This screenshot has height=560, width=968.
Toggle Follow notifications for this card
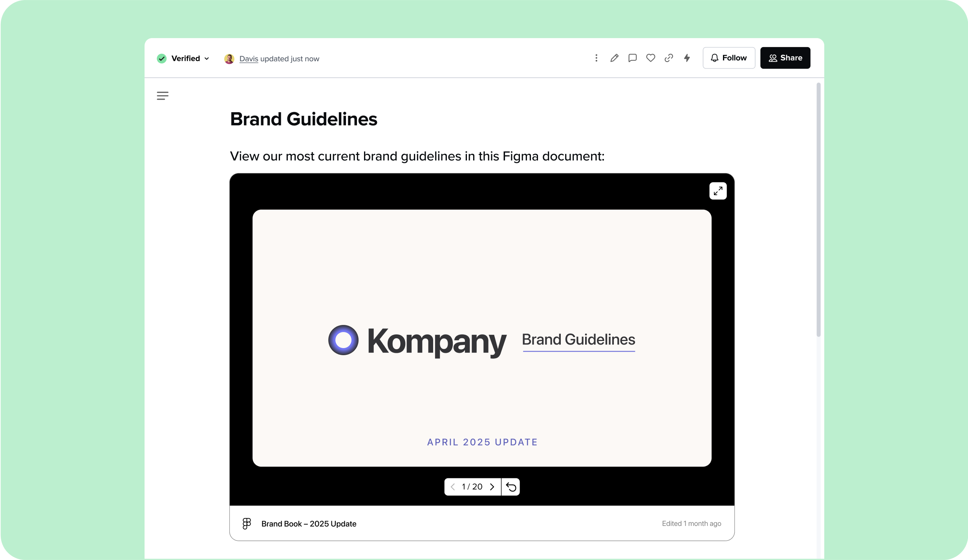729,58
